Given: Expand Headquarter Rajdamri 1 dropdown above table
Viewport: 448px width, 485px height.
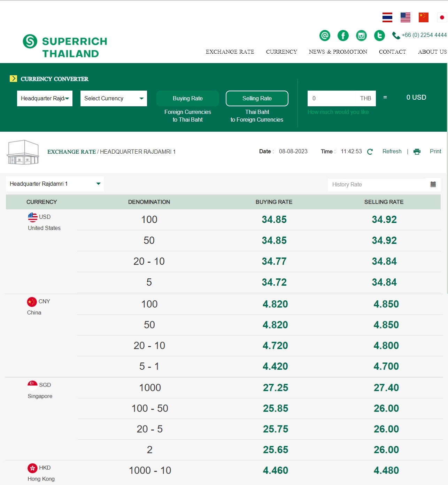Looking at the screenshot, I should coord(55,184).
